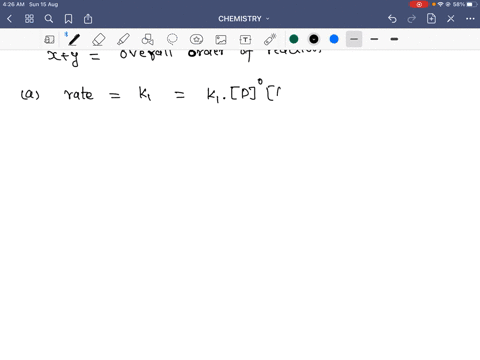480x360 pixels.
Task: Open the share/export menu
Action: (x=88, y=19)
